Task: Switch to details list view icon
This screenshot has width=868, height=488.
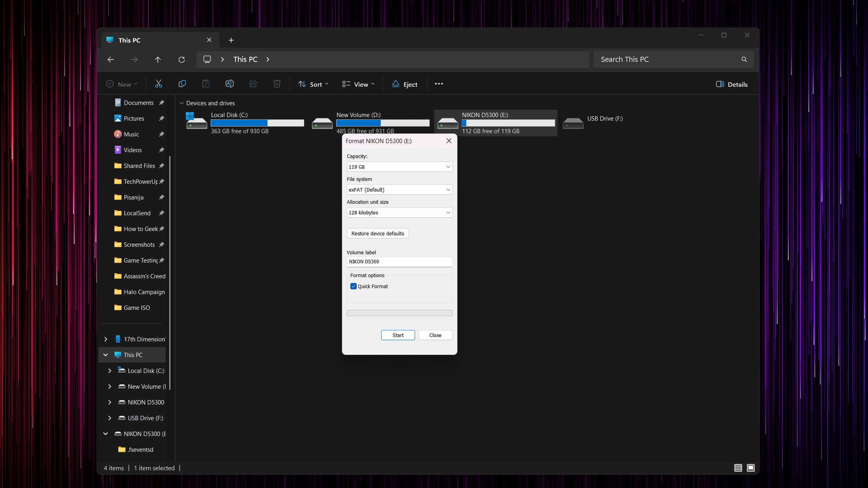Action: tap(738, 468)
